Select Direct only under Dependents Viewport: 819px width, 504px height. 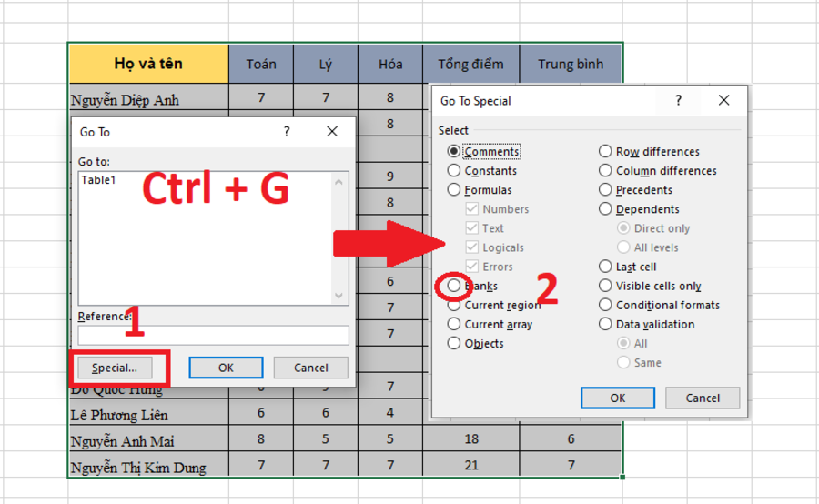[623, 228]
